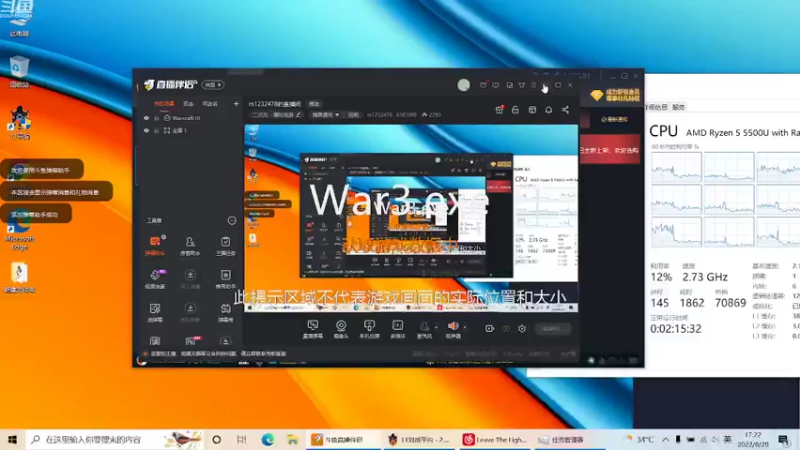Viewport: 800px width, 450px height.
Task: Click the pencil edit icon next to category
Action: (x=298, y=115)
